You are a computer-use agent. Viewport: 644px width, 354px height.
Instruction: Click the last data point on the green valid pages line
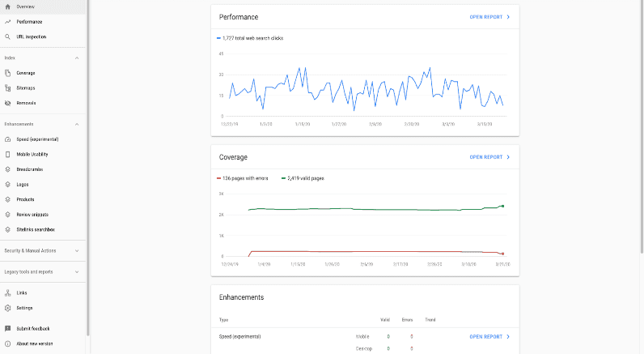coord(502,206)
